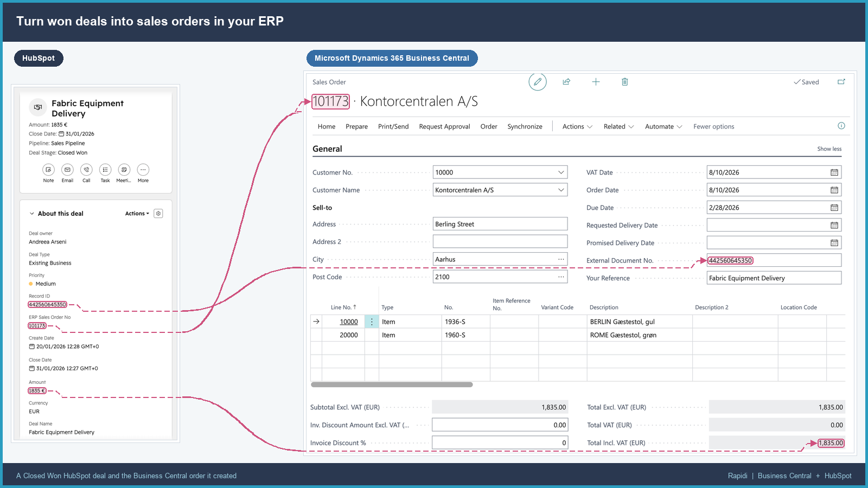Click the edit pencil icon in Sales Order
This screenshot has width=868, height=488.
[538, 82]
